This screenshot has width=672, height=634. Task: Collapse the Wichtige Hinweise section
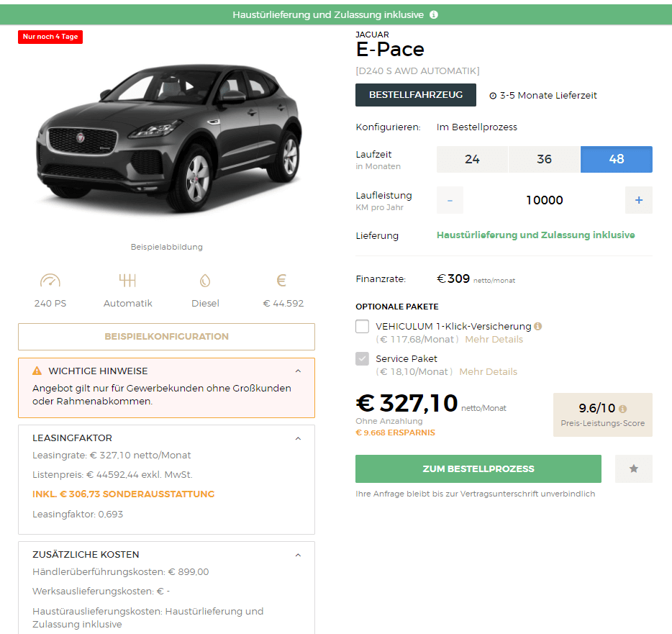[x=299, y=371]
